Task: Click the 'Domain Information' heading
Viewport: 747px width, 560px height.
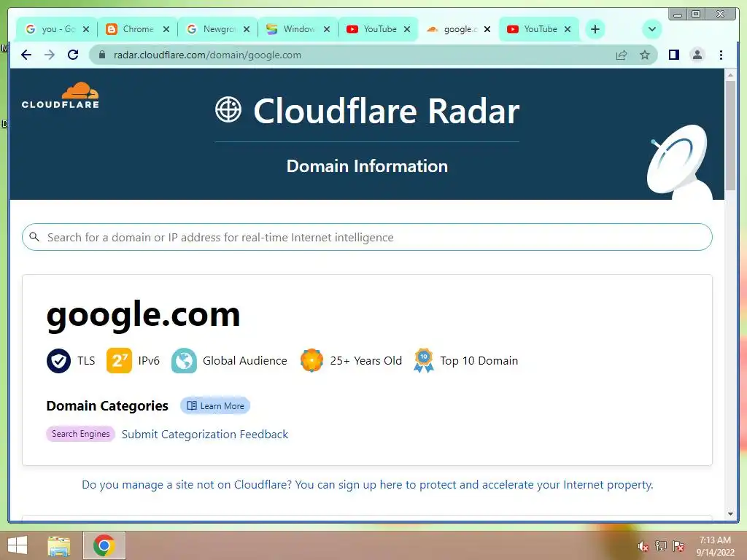Action: click(367, 166)
